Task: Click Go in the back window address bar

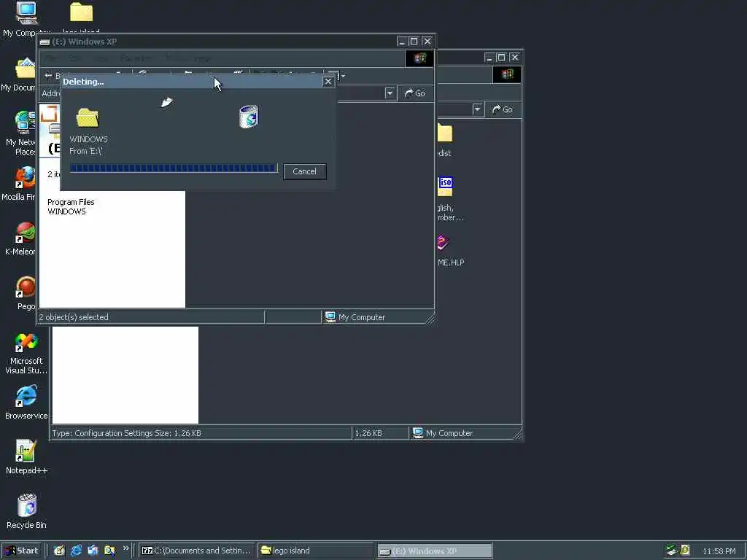Action: point(502,109)
